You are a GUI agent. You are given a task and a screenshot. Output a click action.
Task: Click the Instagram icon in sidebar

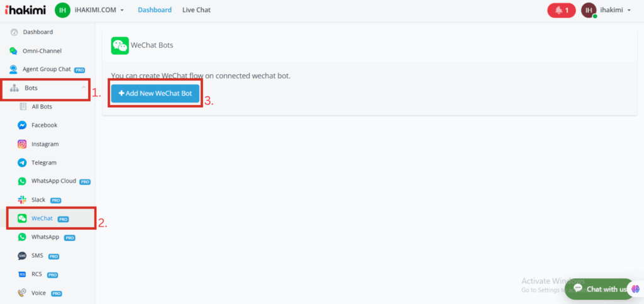click(22, 144)
